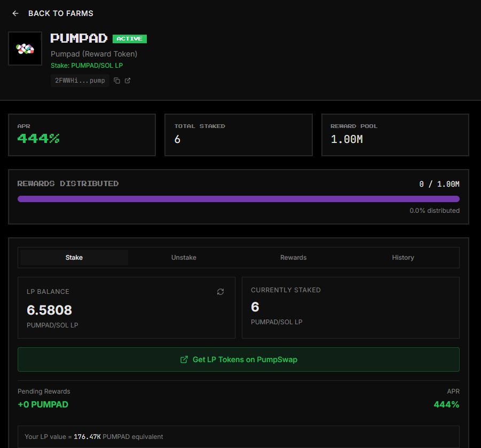Image resolution: width=481 pixels, height=448 pixels.
Task: Open the Rewards tab
Action: click(x=293, y=258)
